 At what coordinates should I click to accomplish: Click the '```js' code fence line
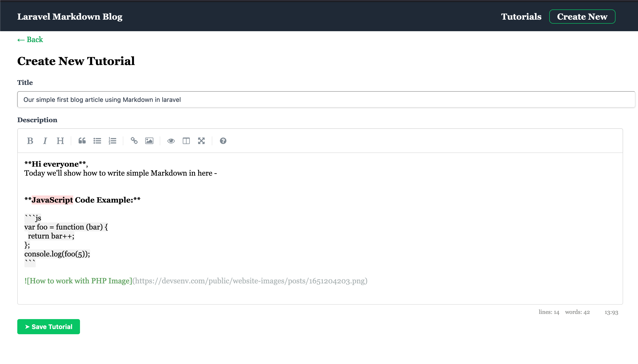coord(33,218)
